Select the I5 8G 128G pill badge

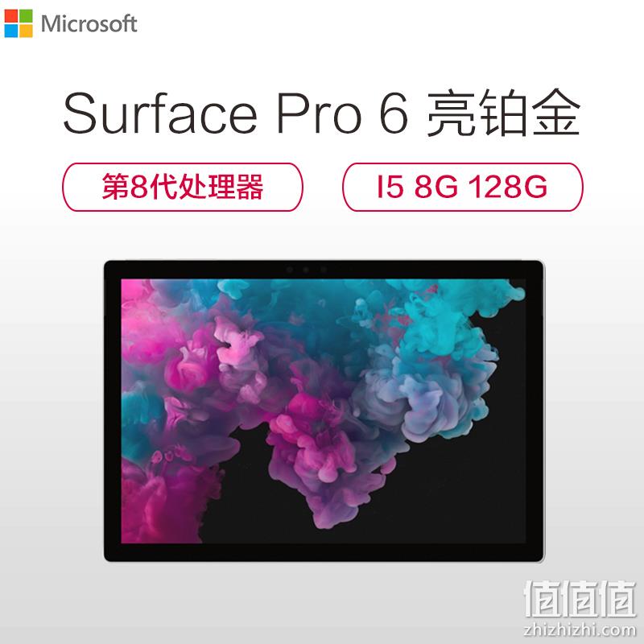(462, 188)
